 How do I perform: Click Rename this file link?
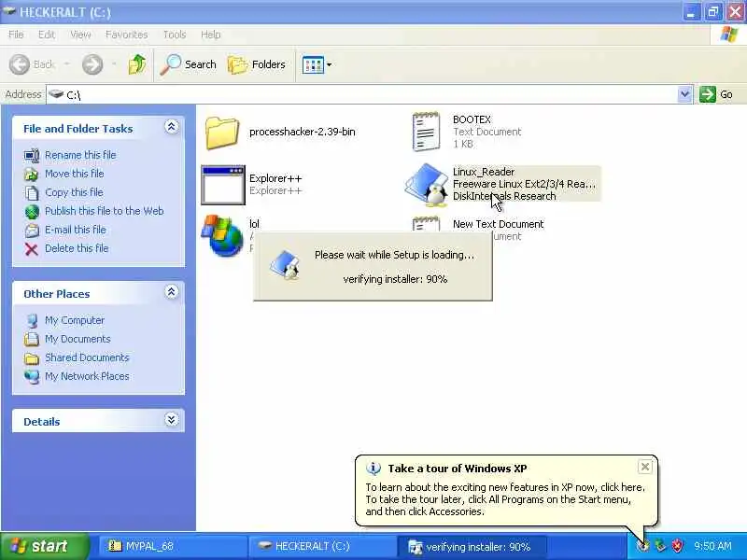pyautogui.click(x=80, y=155)
